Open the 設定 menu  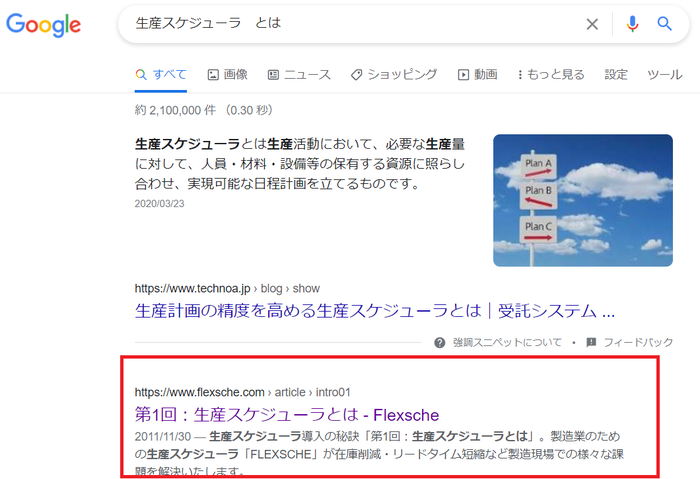[x=616, y=74]
